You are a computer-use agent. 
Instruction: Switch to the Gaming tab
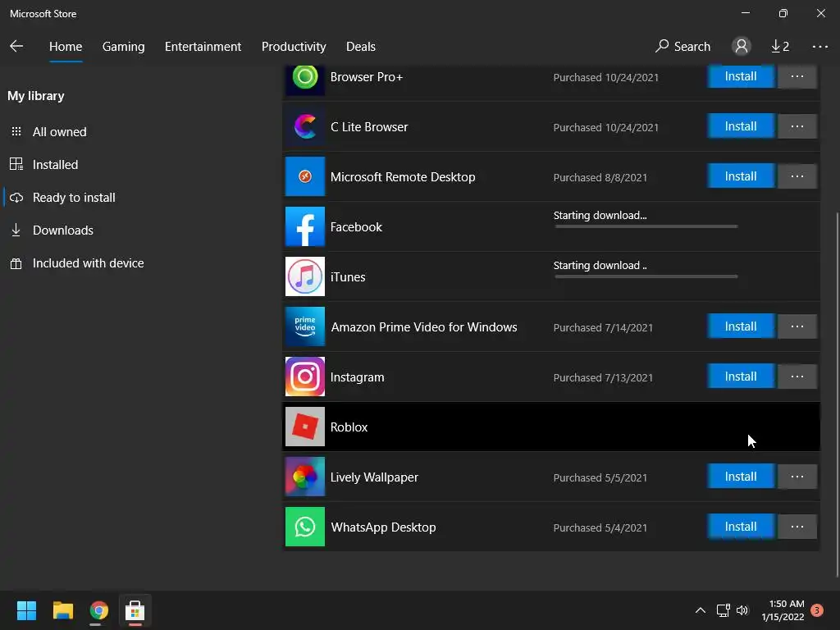[124, 47]
